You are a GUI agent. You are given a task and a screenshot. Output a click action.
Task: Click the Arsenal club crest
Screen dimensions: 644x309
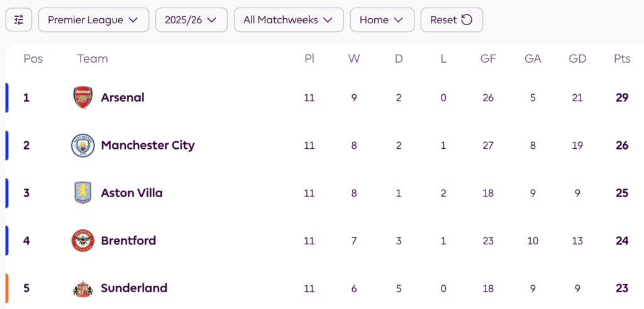pyautogui.click(x=83, y=98)
